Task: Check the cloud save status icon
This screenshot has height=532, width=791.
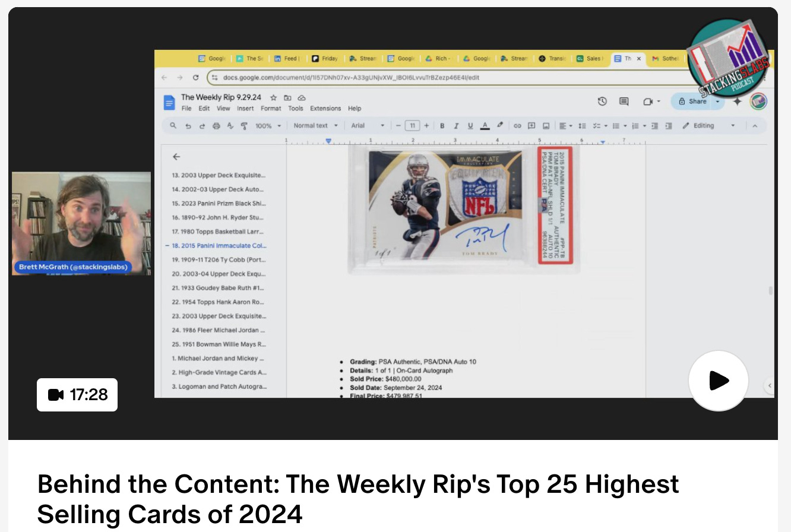Action: (302, 97)
